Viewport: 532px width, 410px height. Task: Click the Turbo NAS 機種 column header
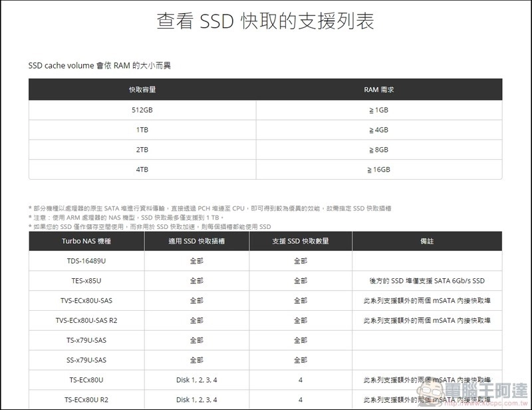point(86,242)
